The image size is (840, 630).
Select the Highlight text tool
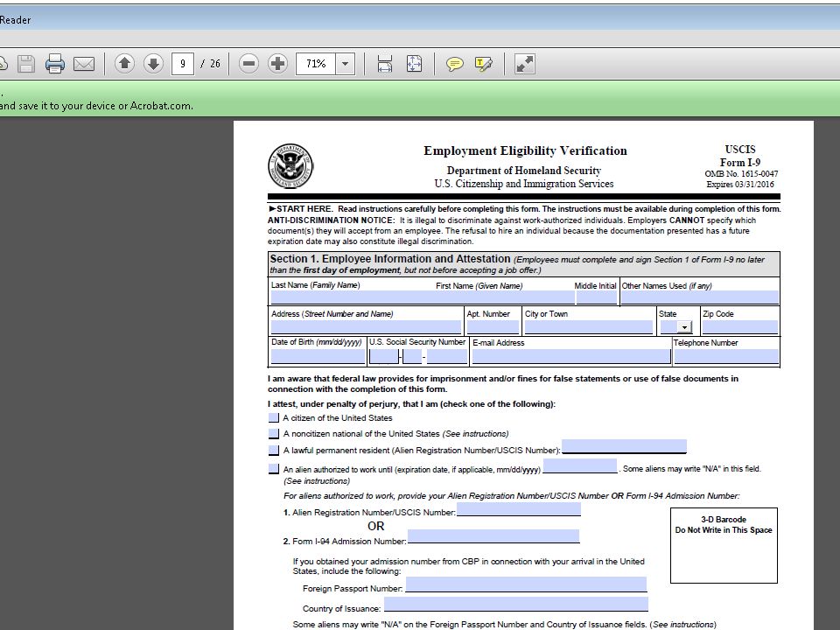(x=483, y=64)
